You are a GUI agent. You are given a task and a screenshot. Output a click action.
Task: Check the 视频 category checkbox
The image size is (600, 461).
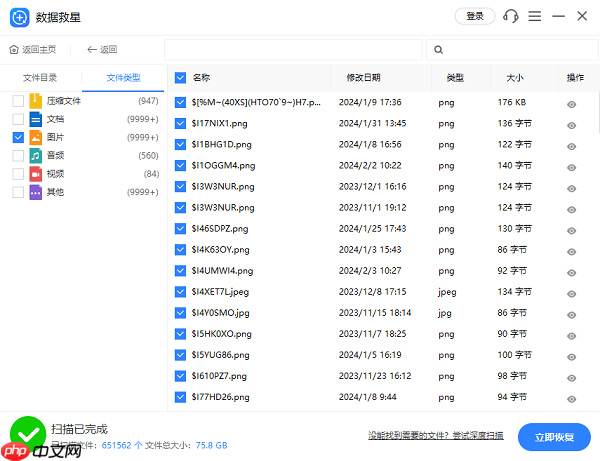coord(18,174)
